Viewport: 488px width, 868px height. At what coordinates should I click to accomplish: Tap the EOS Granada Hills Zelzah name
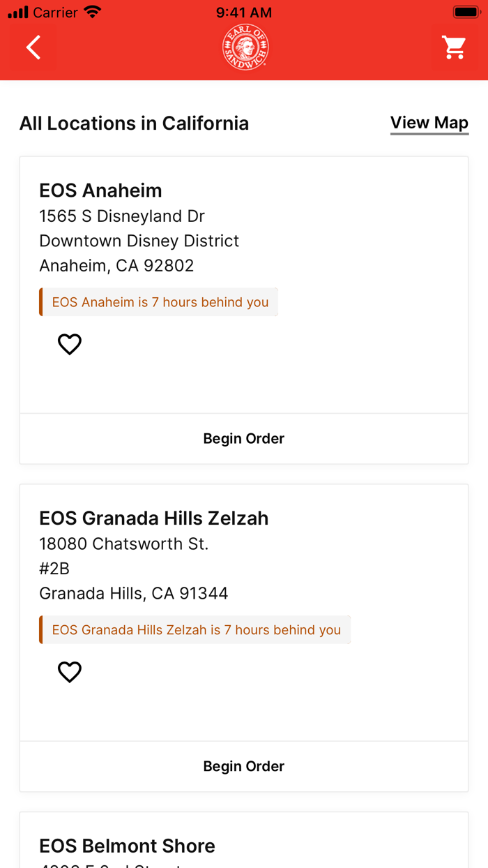153,518
